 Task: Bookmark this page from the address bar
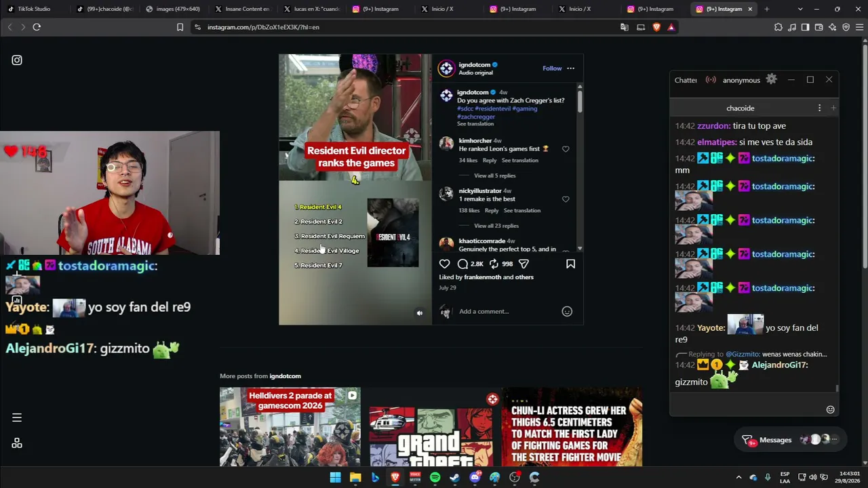180,27
